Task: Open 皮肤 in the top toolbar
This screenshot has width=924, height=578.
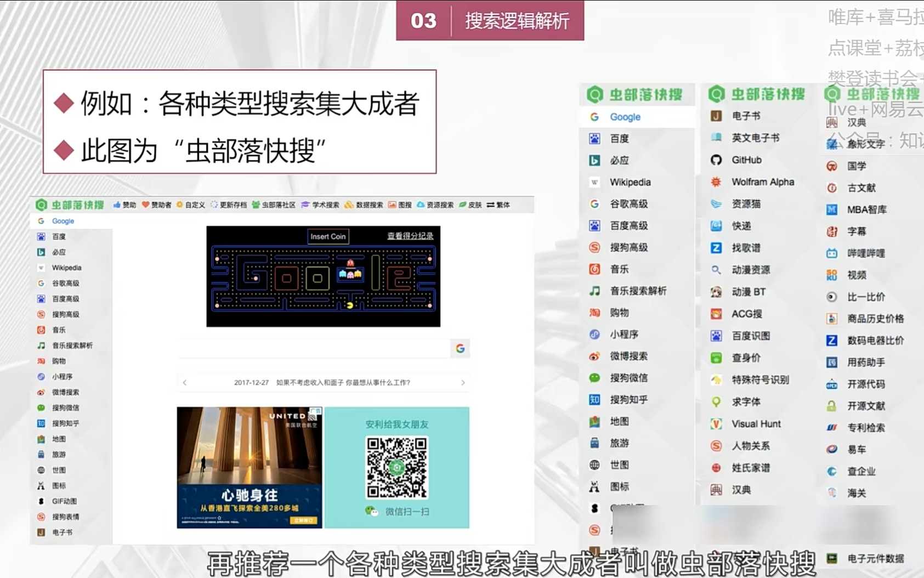Action: pyautogui.click(x=470, y=205)
